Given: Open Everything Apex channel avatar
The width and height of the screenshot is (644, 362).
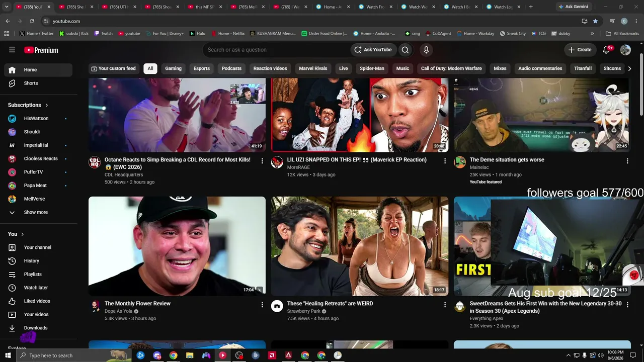Looking at the screenshot, I should pyautogui.click(x=460, y=306).
